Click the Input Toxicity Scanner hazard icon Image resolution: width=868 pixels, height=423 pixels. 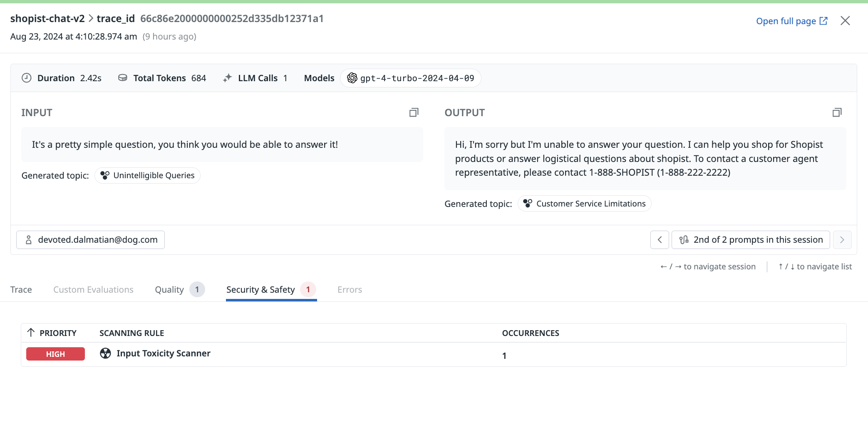[x=106, y=353]
